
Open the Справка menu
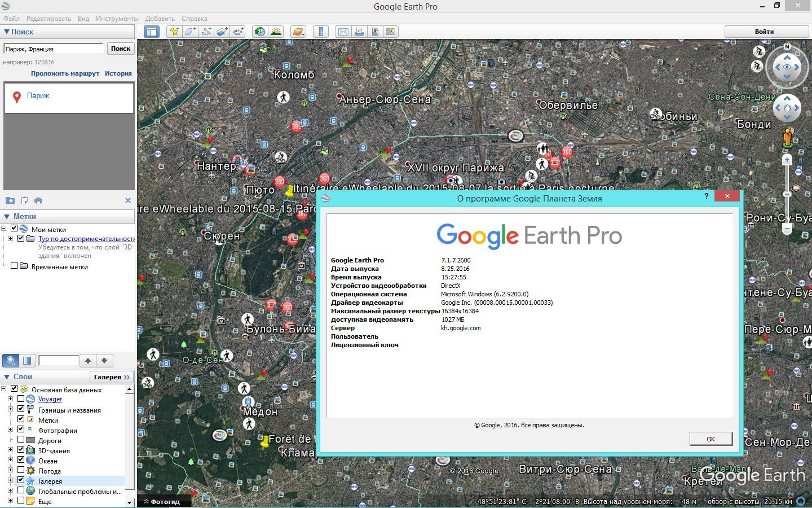[195, 19]
